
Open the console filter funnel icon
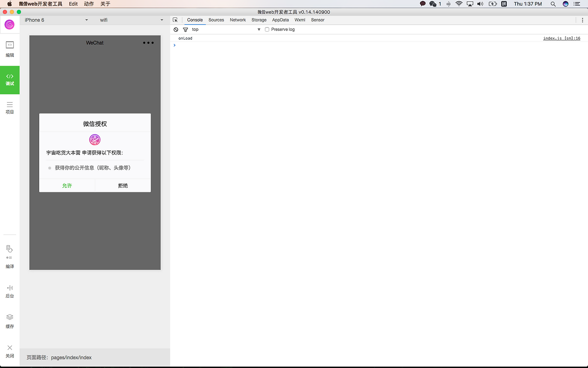coord(186,29)
